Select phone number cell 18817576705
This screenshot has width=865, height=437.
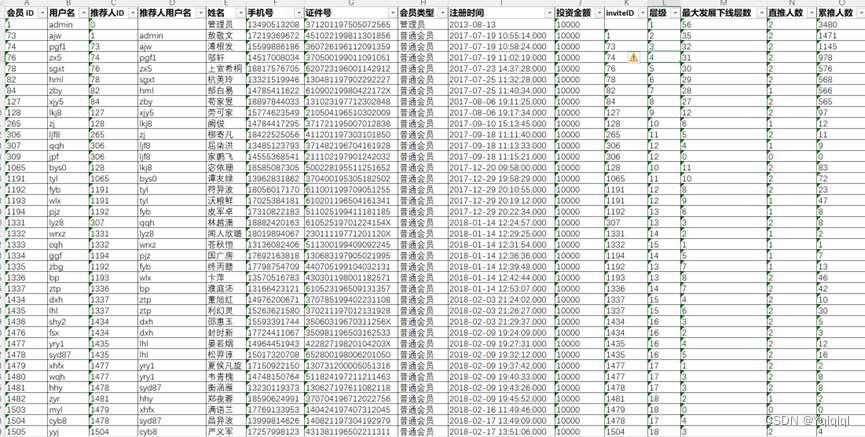click(275, 68)
